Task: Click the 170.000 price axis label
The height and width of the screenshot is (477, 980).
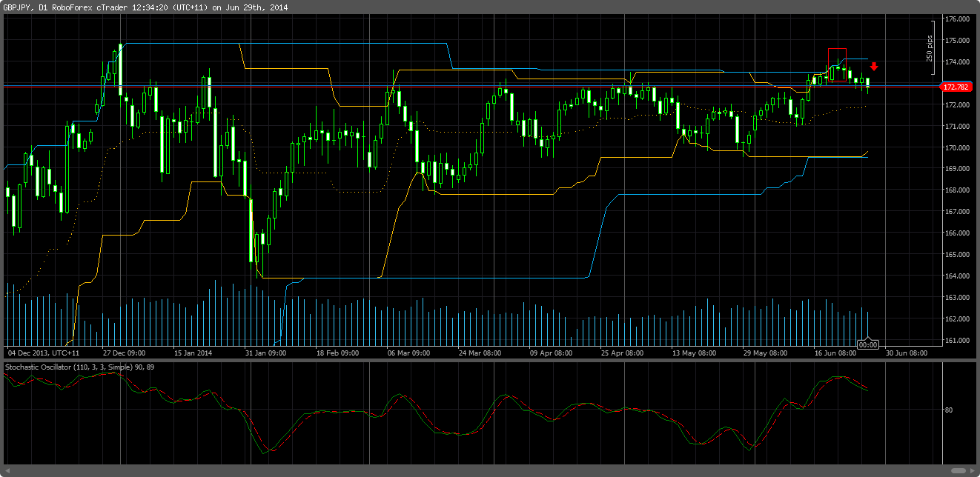Action: (x=956, y=147)
